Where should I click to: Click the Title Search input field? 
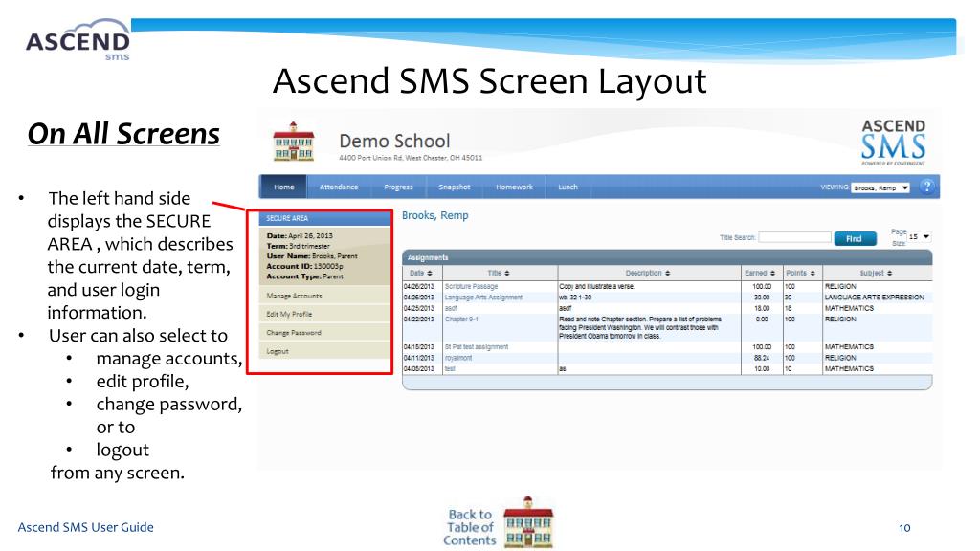click(794, 237)
